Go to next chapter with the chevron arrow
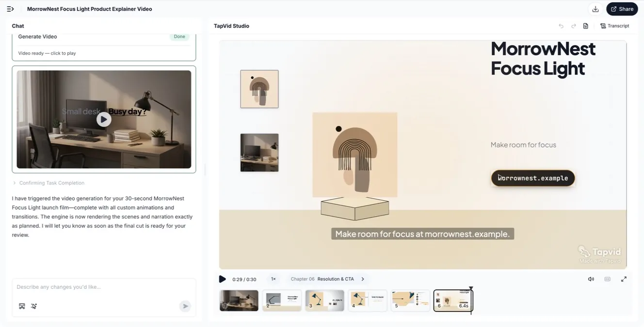 coord(363,279)
